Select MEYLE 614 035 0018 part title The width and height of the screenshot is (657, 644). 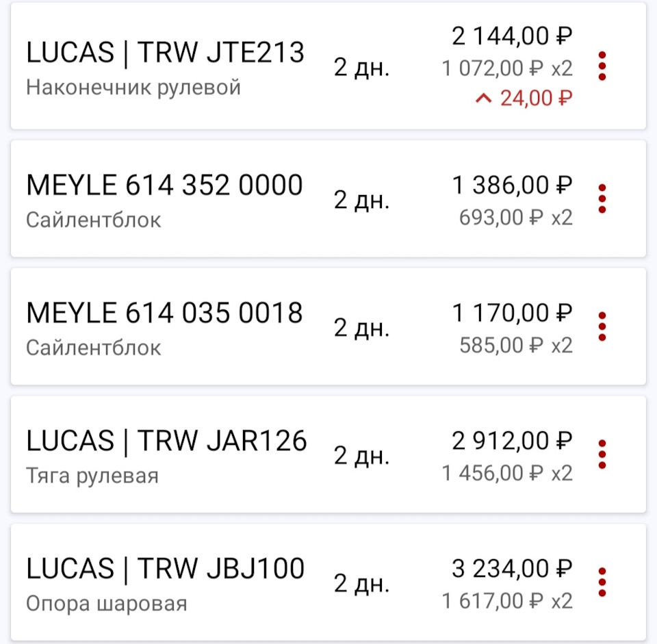point(164,313)
